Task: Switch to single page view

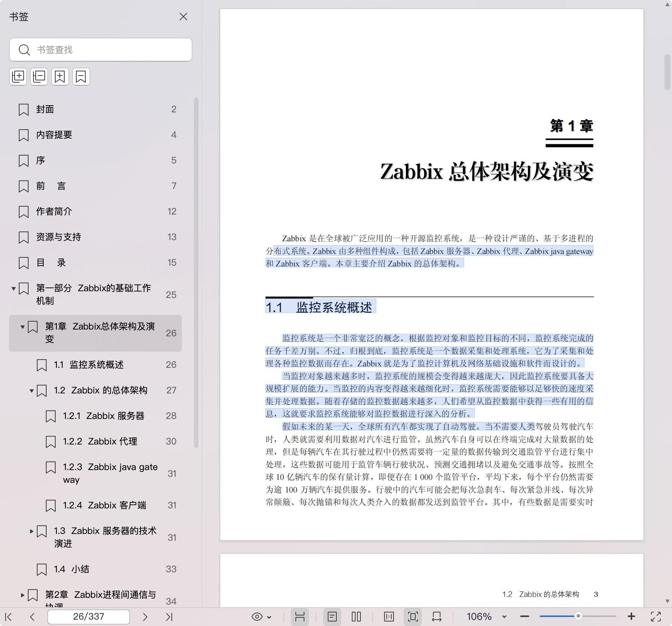Action: click(x=332, y=617)
